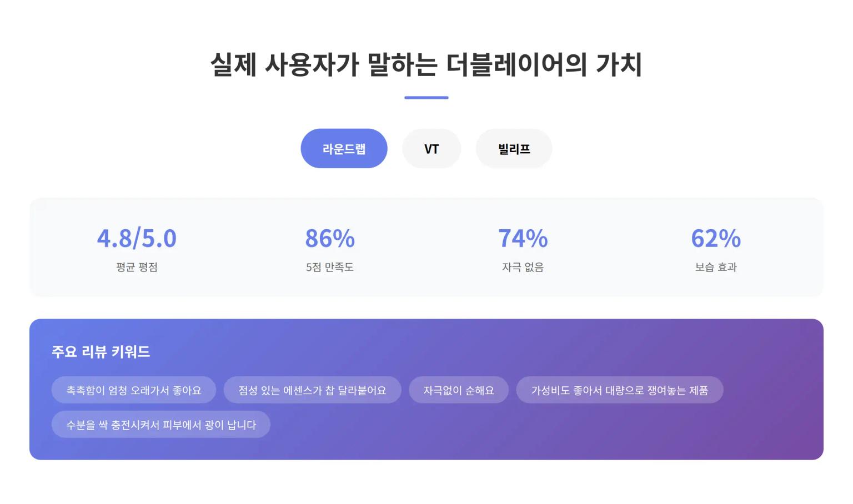Open the 빌리프 brand tab
Viewport: 853px width, 504px height.
click(513, 148)
